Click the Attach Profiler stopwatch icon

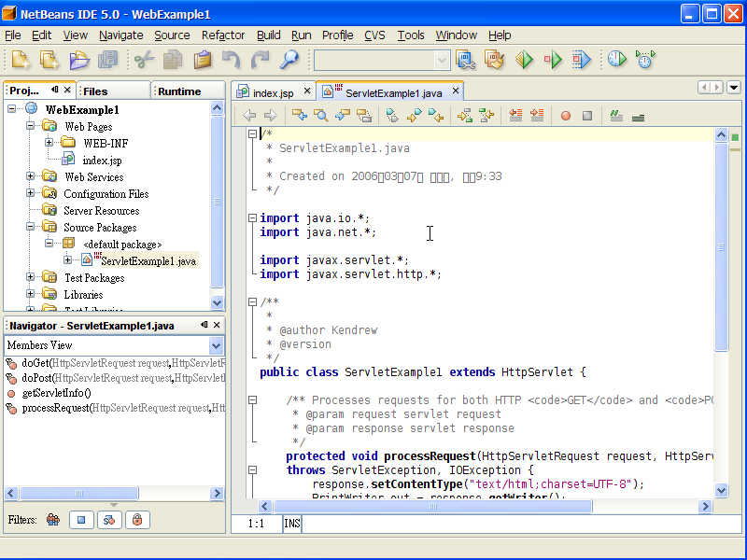(646, 60)
